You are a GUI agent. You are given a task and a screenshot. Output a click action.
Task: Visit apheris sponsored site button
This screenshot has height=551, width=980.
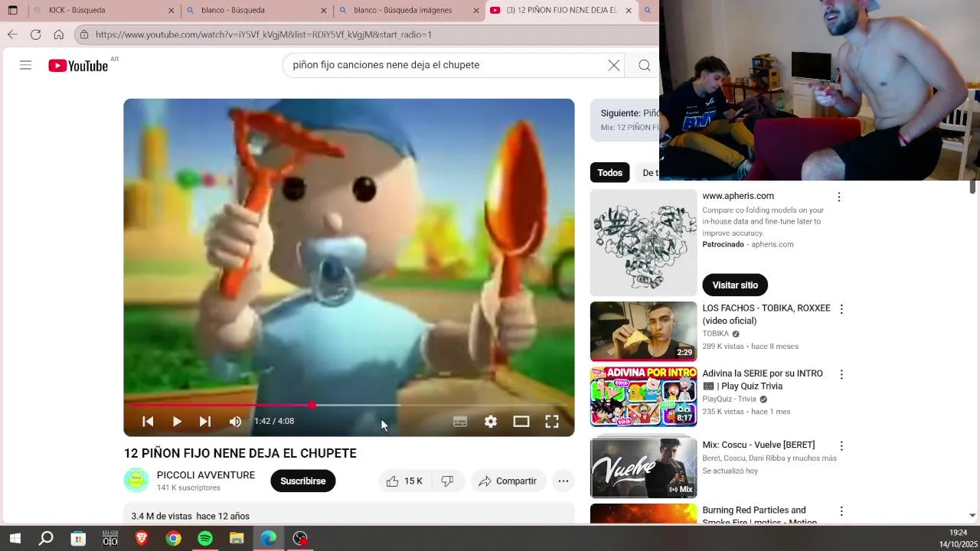735,285
